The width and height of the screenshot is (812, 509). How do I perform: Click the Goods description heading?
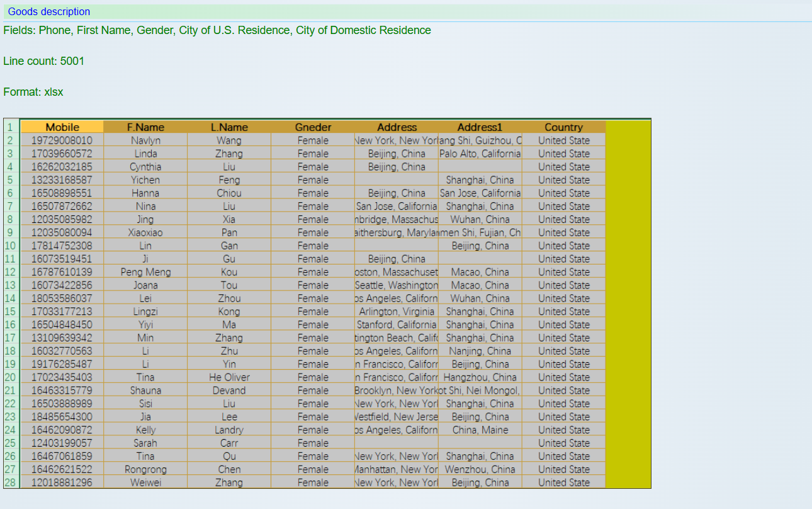49,12
